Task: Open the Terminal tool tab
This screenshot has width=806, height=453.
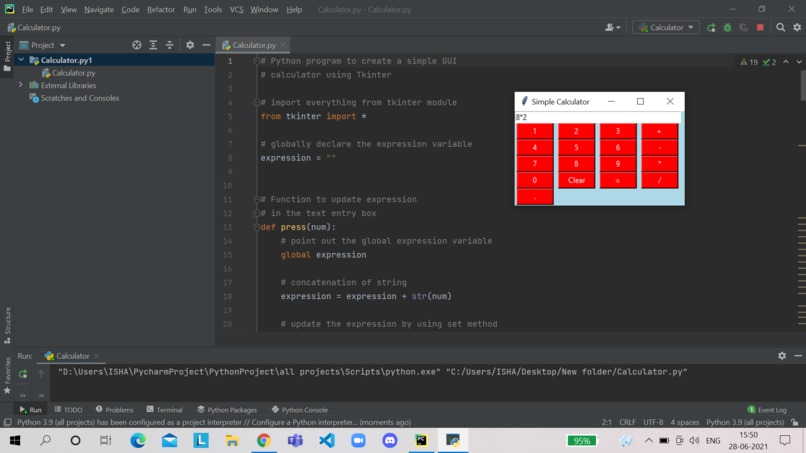Action: pyautogui.click(x=164, y=410)
